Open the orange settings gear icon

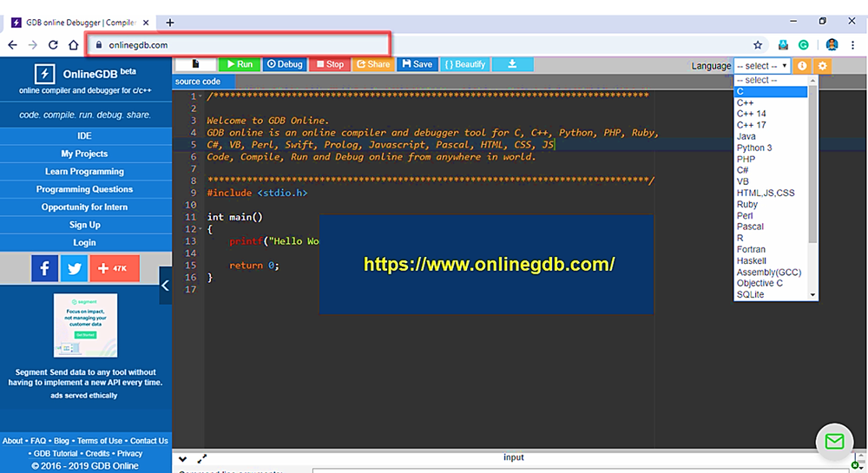[822, 66]
